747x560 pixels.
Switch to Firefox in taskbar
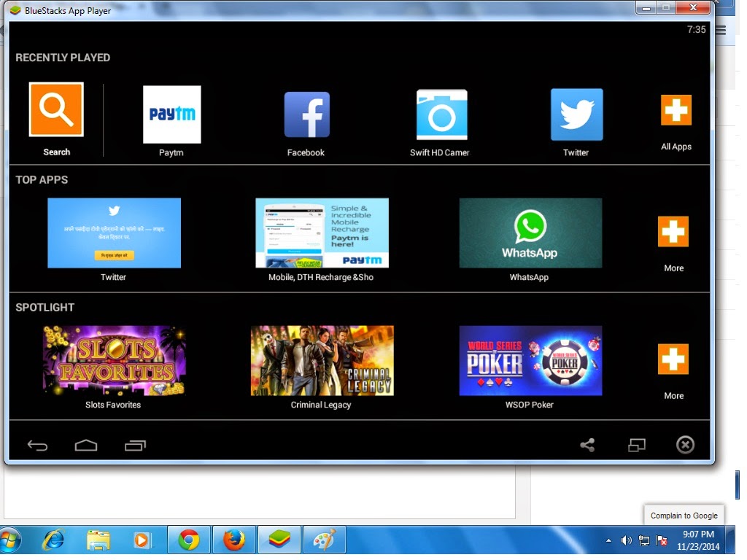pyautogui.click(x=234, y=540)
